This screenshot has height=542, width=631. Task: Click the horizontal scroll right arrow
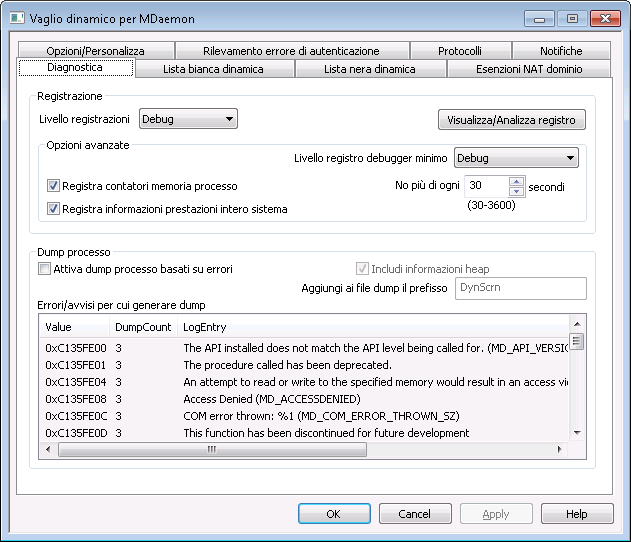pyautogui.click(x=559, y=449)
